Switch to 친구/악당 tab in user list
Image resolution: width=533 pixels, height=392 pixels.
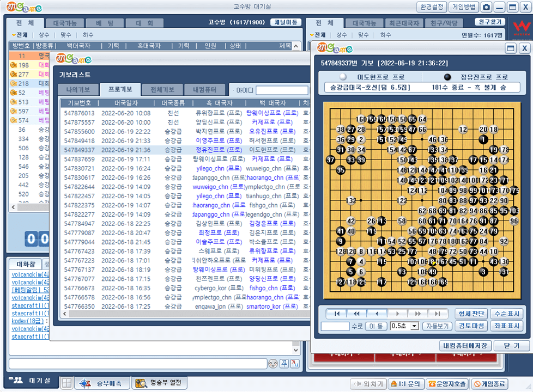[x=444, y=23]
